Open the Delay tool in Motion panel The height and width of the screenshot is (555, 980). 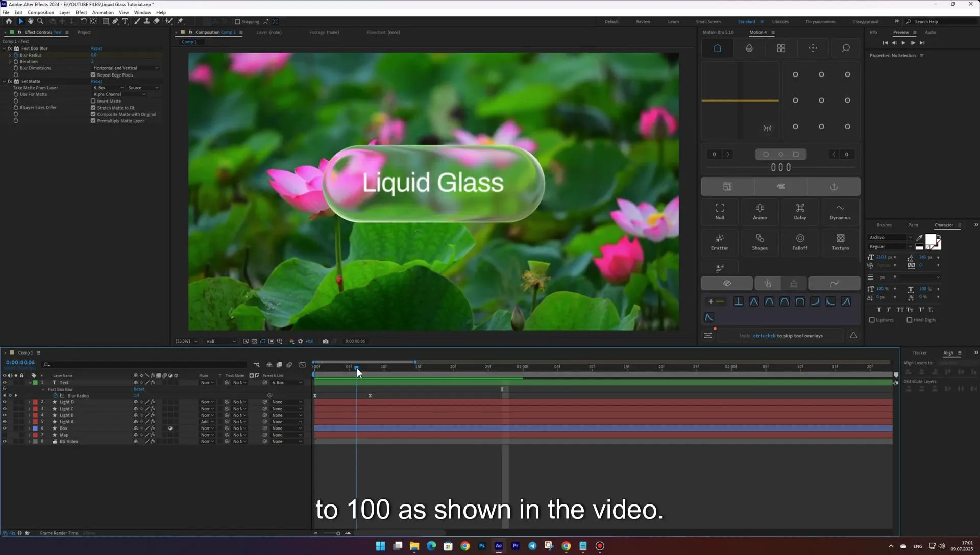(x=800, y=211)
